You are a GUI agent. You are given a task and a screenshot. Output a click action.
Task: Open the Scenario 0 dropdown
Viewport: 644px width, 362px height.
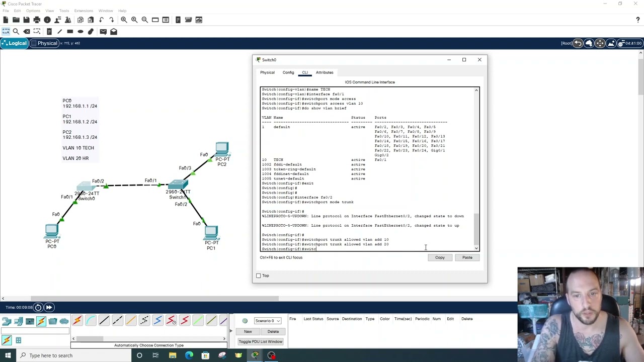point(267,321)
